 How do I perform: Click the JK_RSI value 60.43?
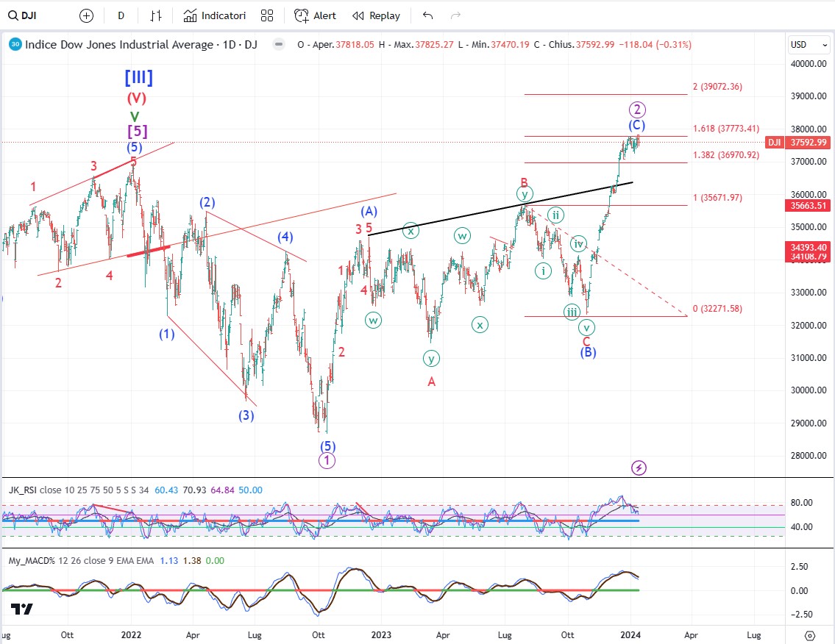click(166, 490)
